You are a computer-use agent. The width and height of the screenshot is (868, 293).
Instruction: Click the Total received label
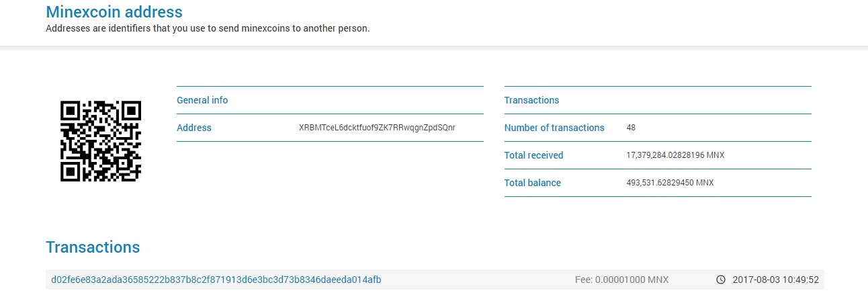tap(533, 155)
